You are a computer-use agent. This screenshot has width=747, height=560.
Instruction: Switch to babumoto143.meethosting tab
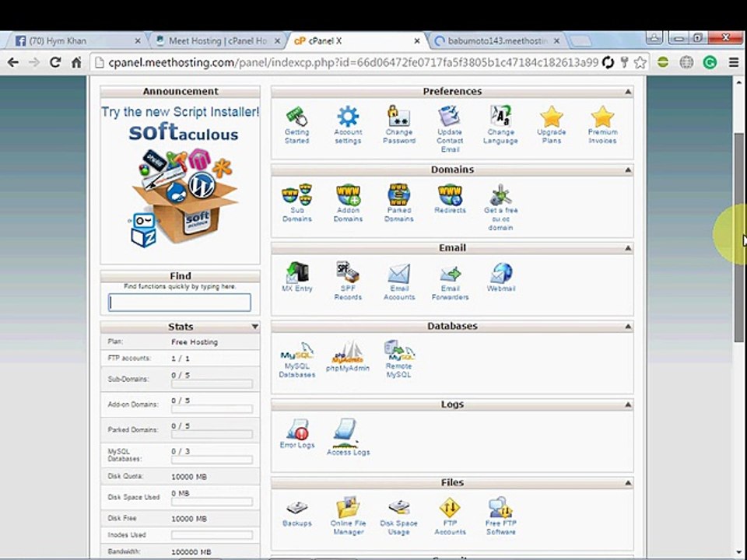click(497, 41)
